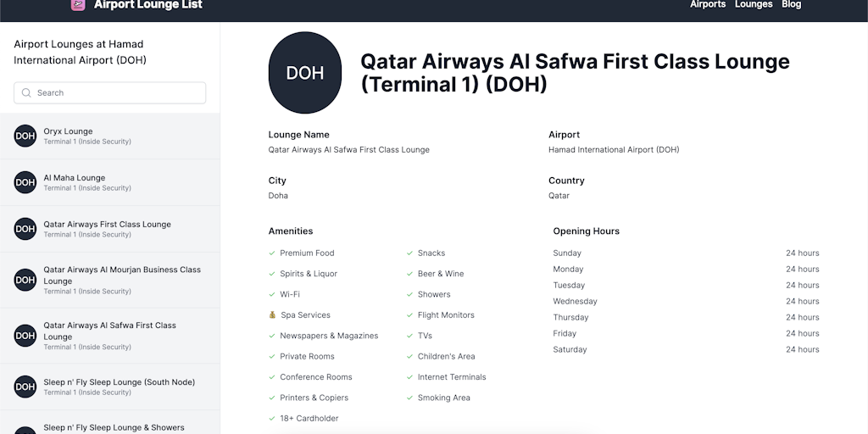
Task: Click the lounge search input field
Action: (x=119, y=93)
